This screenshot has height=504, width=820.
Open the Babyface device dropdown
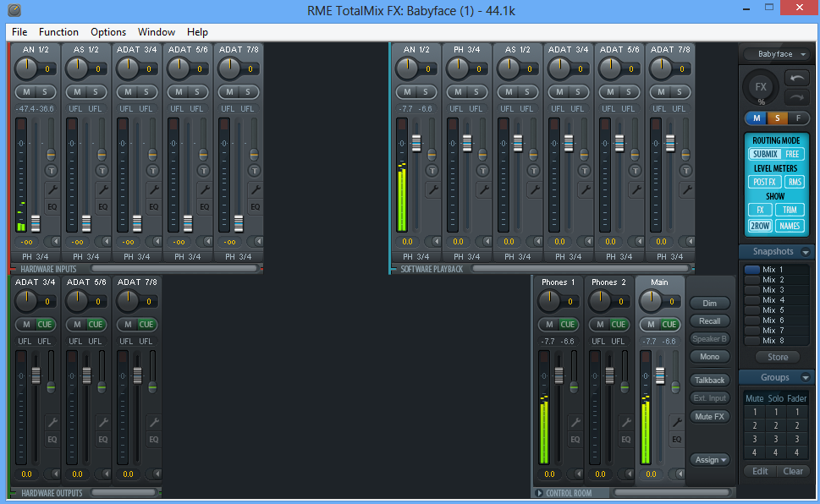[x=776, y=54]
